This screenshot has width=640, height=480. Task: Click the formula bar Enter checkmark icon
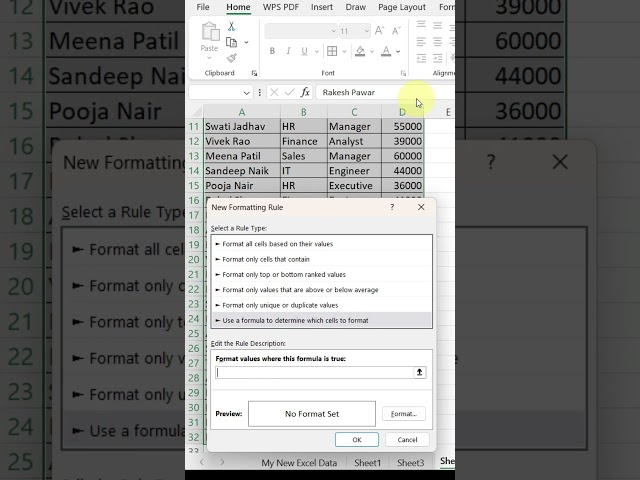[x=289, y=92]
